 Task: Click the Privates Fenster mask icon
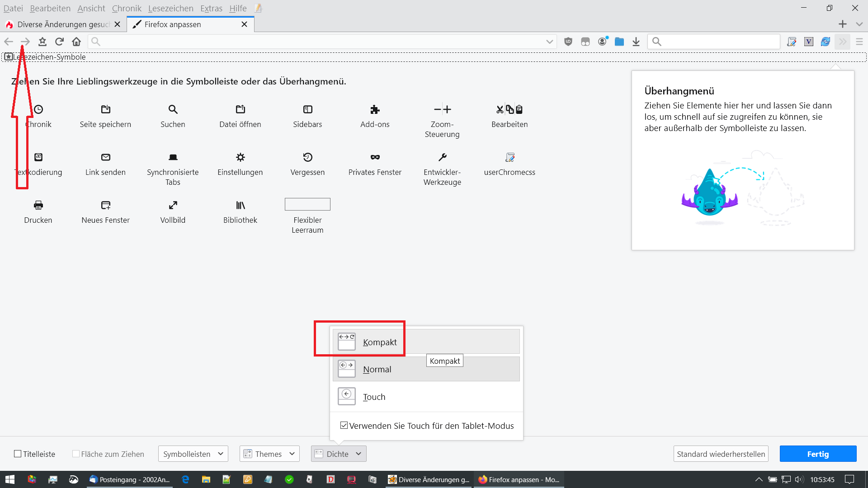(x=375, y=157)
